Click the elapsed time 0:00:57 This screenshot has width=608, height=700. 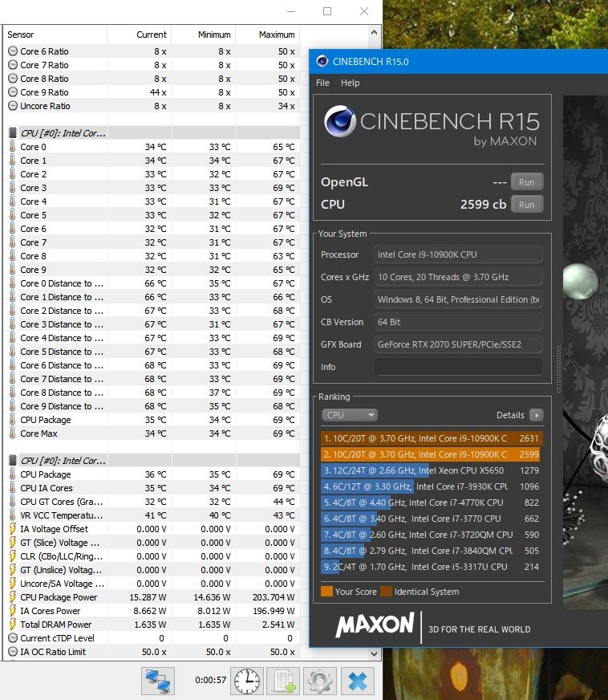coord(210,680)
